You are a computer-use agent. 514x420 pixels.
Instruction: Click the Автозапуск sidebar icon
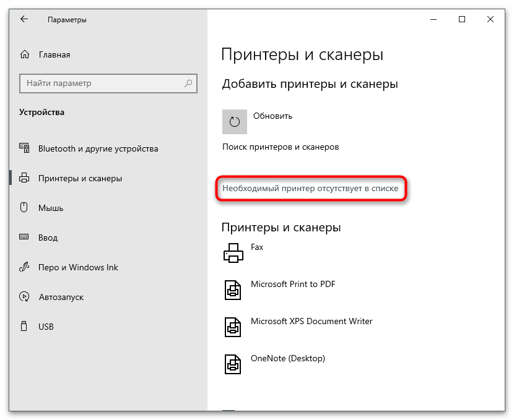click(25, 297)
